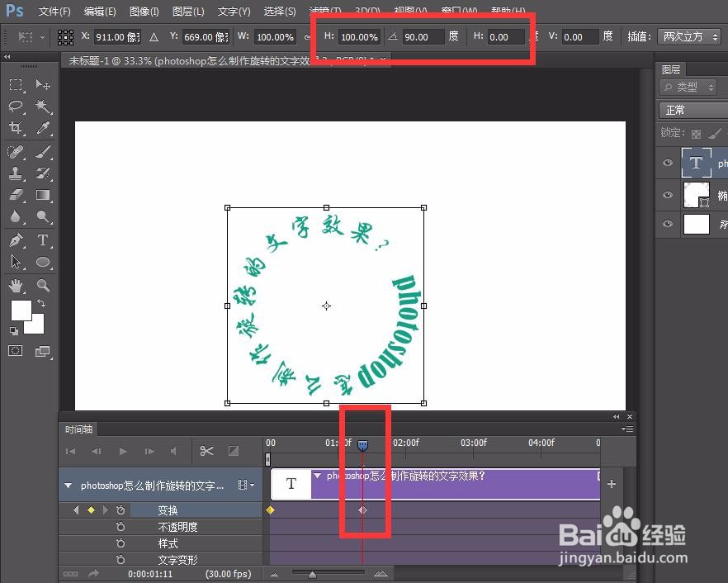Toggle audio mute in the timeline

coord(173,451)
